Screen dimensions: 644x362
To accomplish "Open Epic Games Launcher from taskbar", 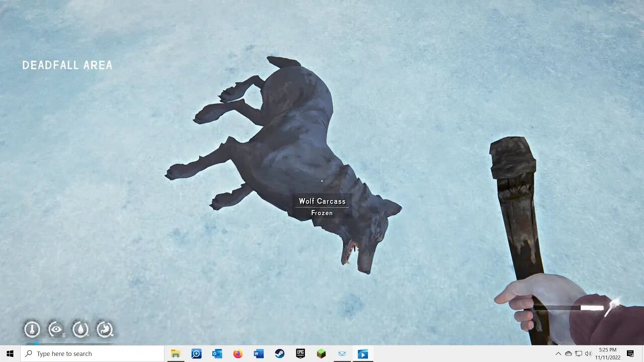I will (300, 353).
